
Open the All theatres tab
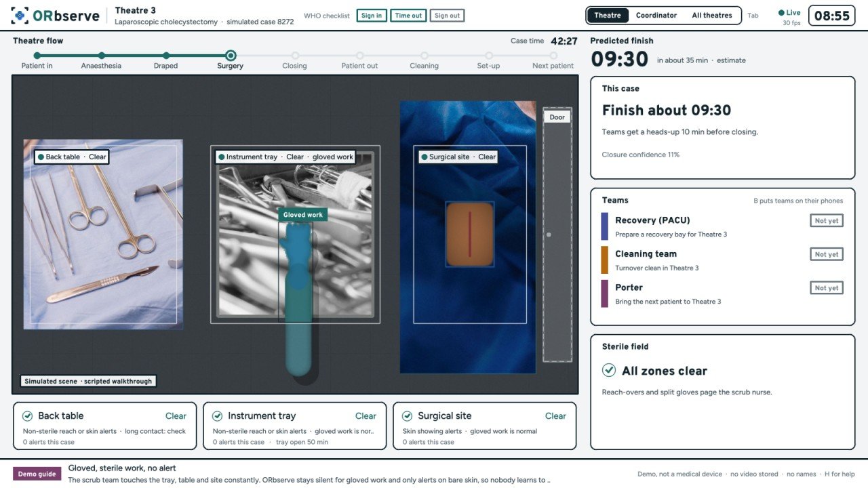[x=712, y=16]
